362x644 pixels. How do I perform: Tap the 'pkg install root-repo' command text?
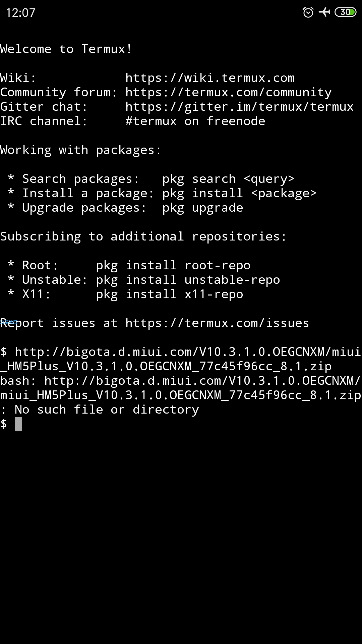pyautogui.click(x=173, y=266)
